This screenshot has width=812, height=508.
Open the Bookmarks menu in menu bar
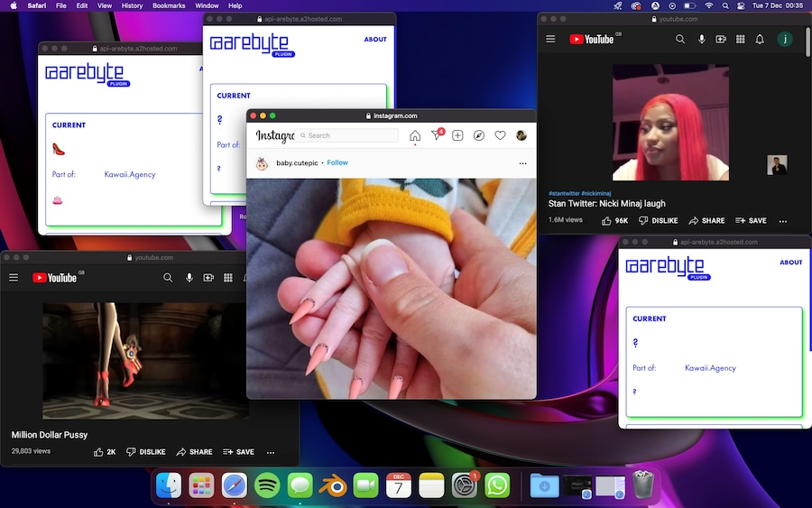click(x=169, y=5)
